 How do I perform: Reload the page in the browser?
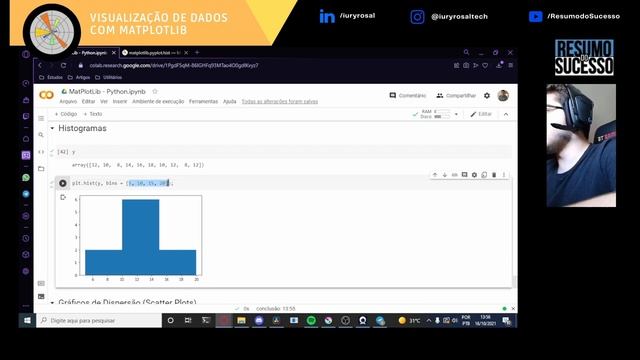click(x=63, y=65)
